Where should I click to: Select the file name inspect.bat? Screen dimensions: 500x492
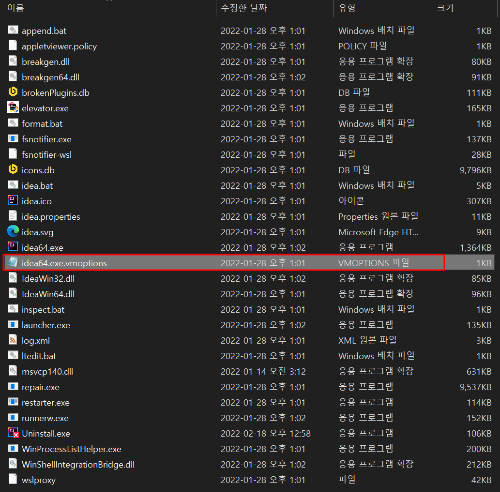[x=43, y=310]
